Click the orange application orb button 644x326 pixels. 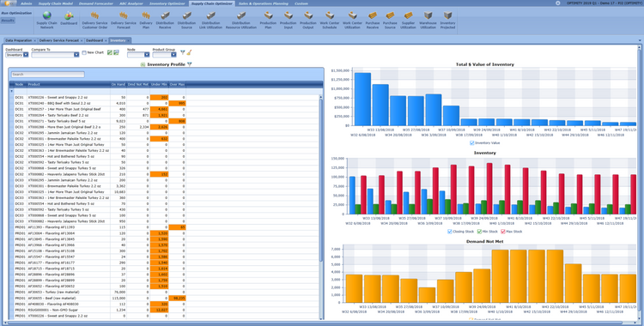point(8,3)
